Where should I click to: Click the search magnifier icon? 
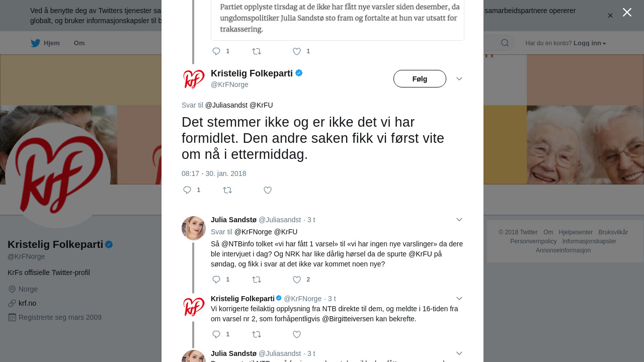505,43
